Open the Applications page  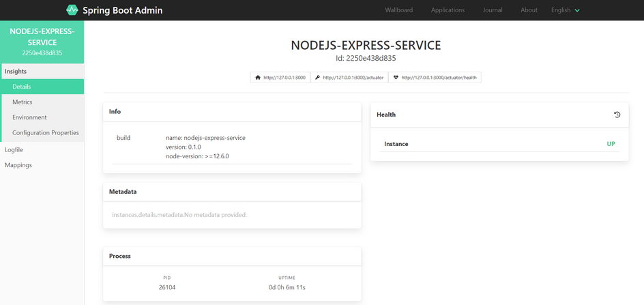pos(448,10)
